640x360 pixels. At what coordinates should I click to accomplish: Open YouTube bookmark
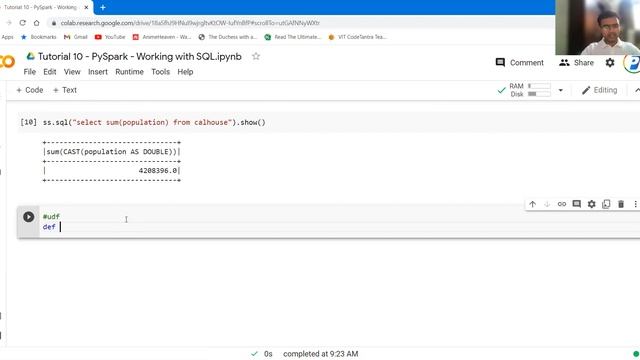coord(110,37)
